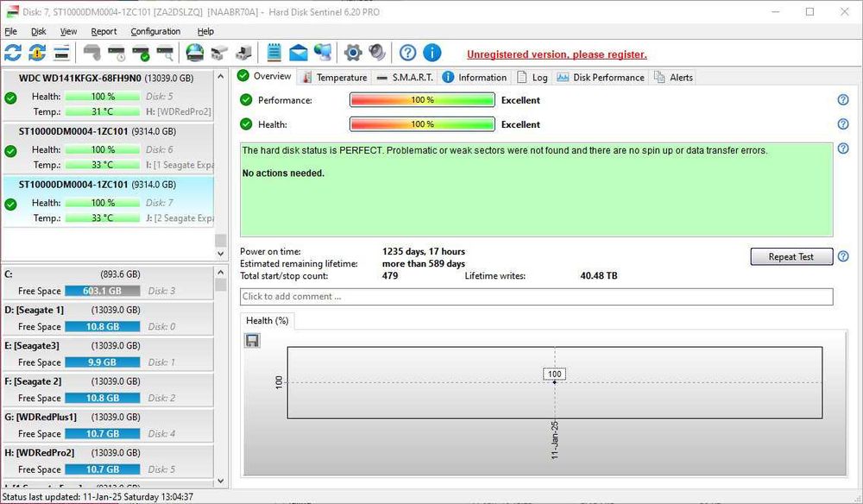Viewport: 863px width, 504px height.
Task: Click the 'No actions needed.' status text
Action: (x=283, y=173)
